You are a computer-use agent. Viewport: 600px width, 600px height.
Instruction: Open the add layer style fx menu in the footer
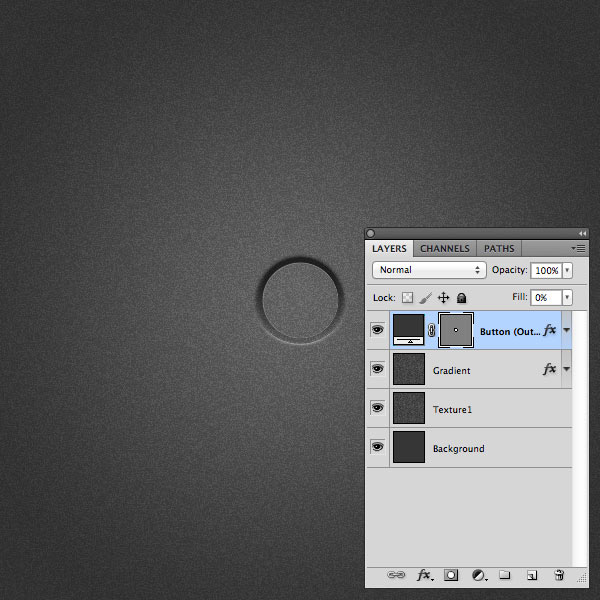(x=425, y=575)
